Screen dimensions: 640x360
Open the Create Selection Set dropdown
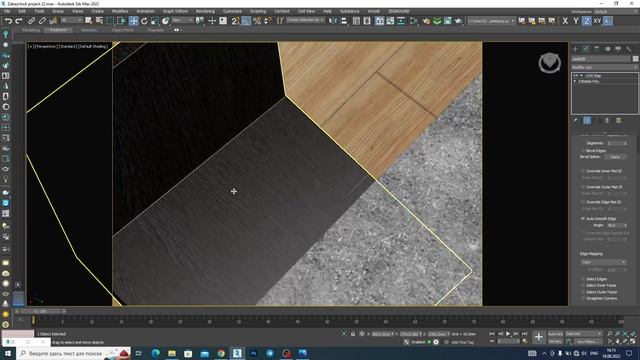[305, 20]
